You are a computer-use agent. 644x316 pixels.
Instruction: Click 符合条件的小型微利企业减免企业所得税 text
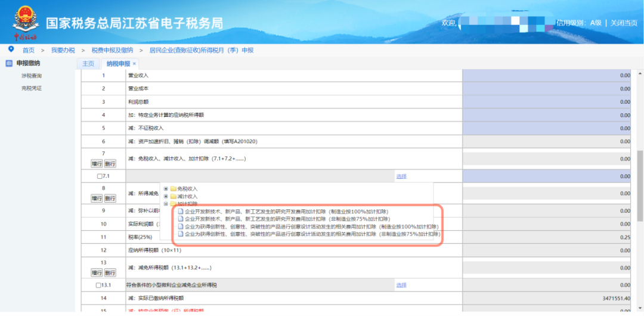pyautogui.click(x=172, y=285)
